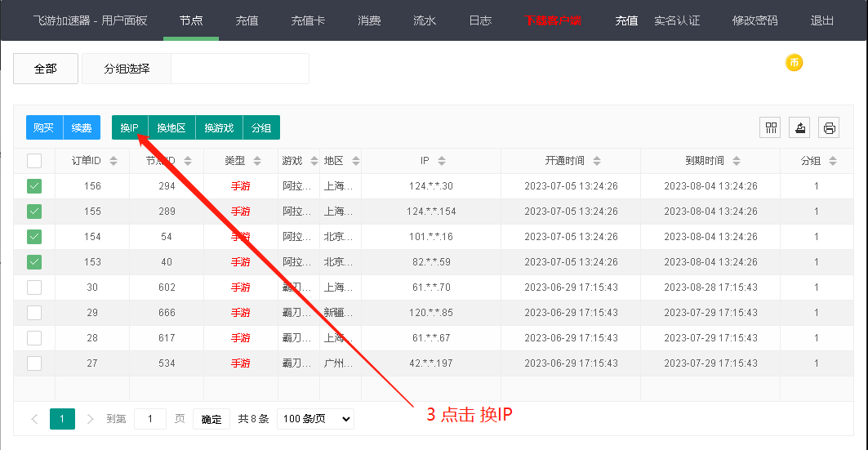
Task: Click the 飞游加速器 - 用户面板 title
Action: click(91, 20)
